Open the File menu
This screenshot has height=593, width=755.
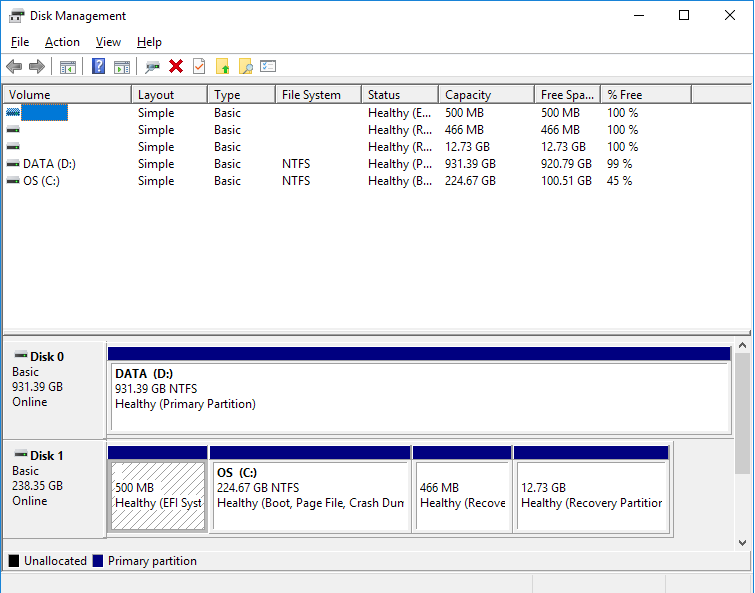[x=20, y=42]
